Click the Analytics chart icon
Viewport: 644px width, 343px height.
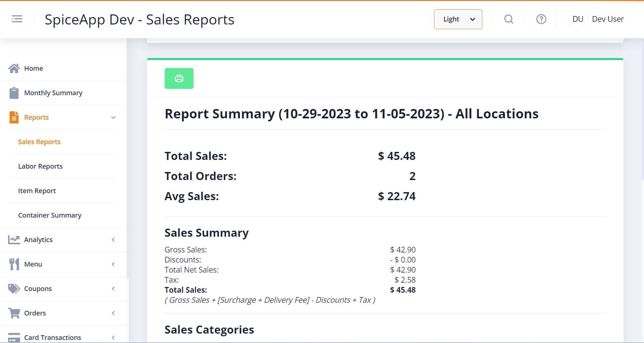pyautogui.click(x=14, y=240)
